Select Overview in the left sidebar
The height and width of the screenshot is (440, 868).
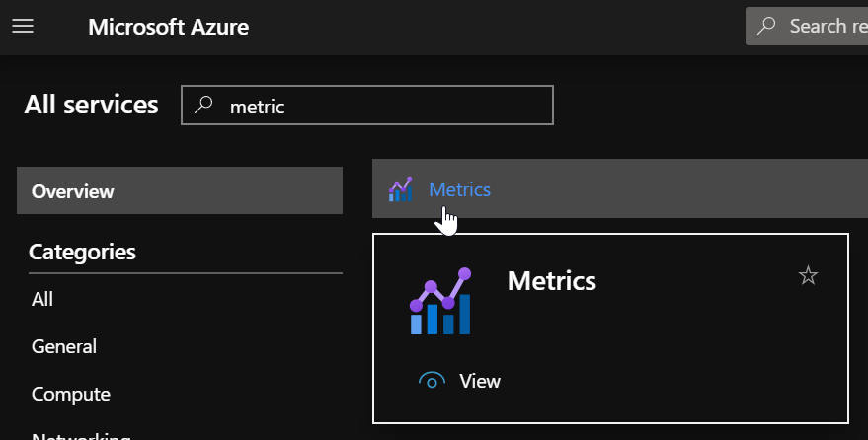click(179, 191)
